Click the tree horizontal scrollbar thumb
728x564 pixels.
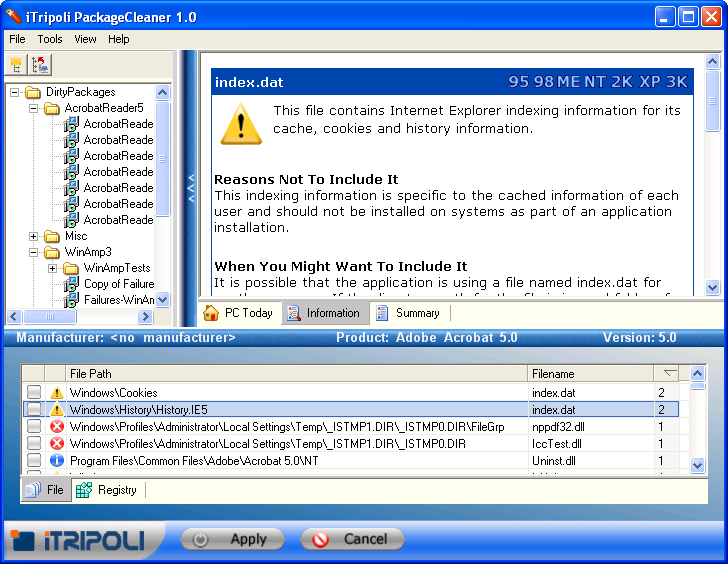(x=50, y=317)
